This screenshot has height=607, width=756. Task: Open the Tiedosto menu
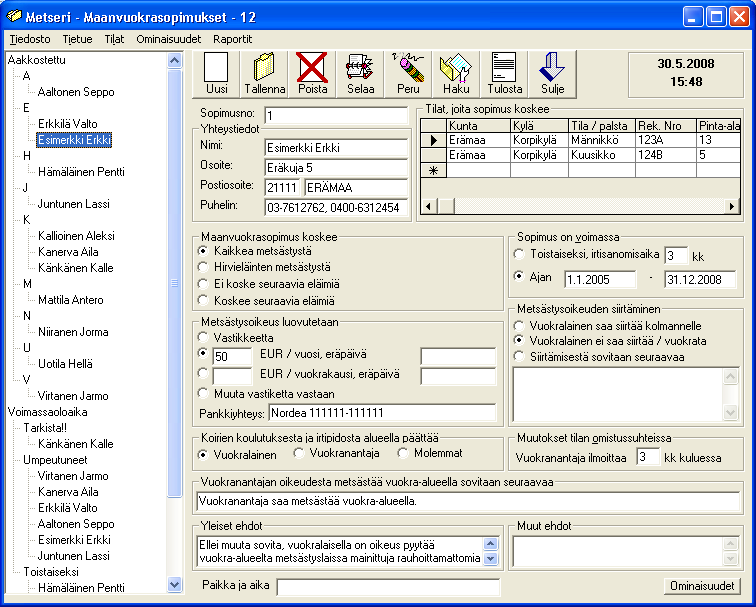point(30,39)
